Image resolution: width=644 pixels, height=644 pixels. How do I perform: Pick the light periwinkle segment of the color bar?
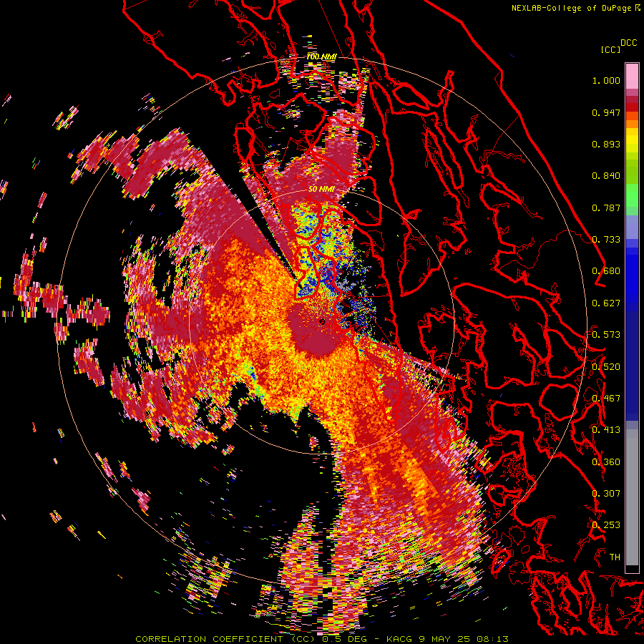point(632,227)
